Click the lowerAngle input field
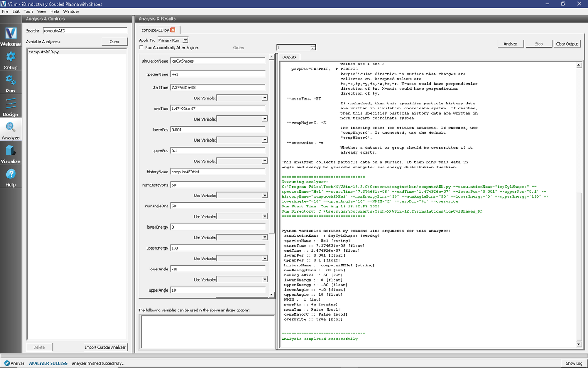The image size is (588, 368). [218, 269]
